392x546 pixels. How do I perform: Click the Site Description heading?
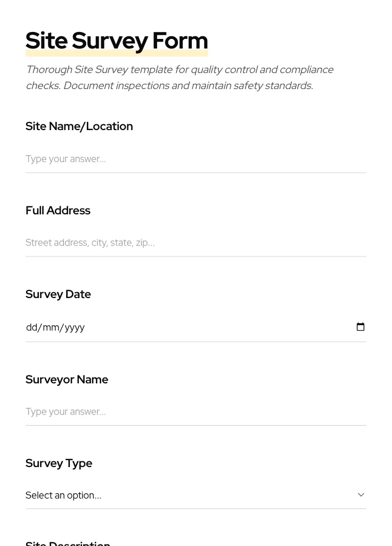click(x=68, y=542)
